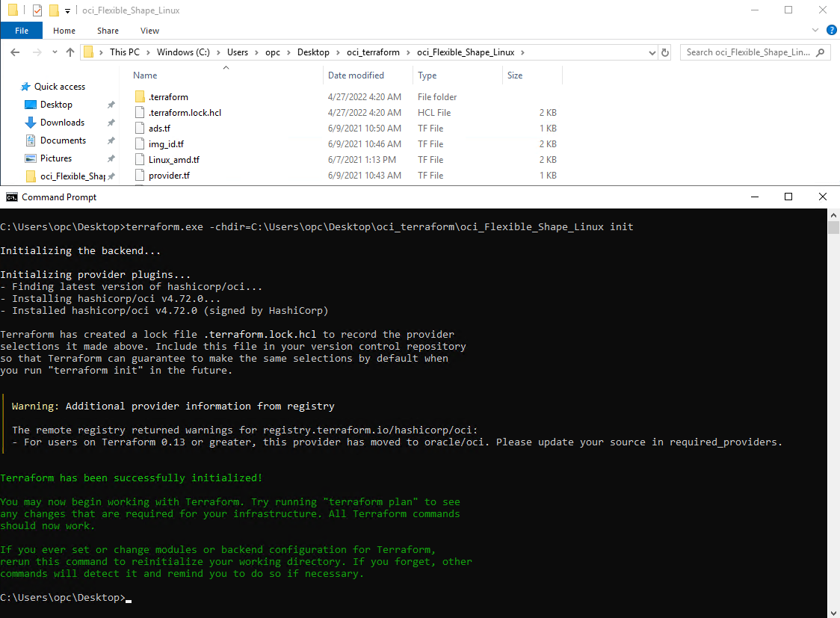The image size is (840, 618).
Task: Click Command Prompt scrollbar up arrow
Action: click(x=833, y=214)
